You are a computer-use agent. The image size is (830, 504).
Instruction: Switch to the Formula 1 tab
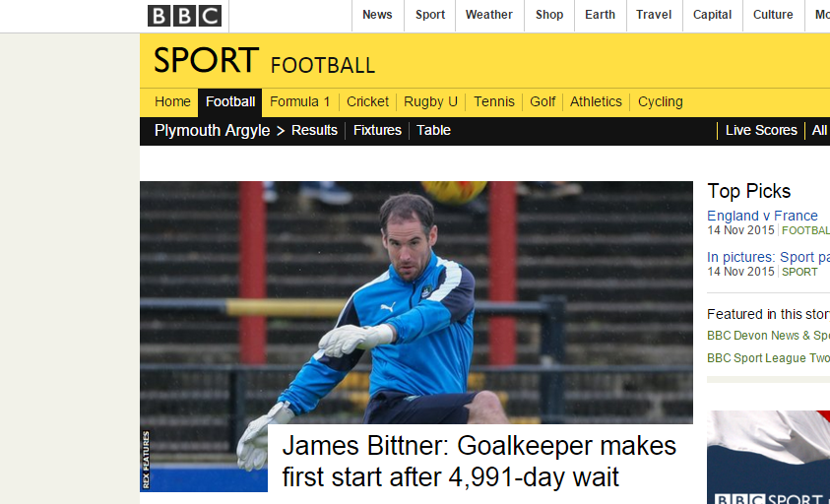click(x=299, y=101)
